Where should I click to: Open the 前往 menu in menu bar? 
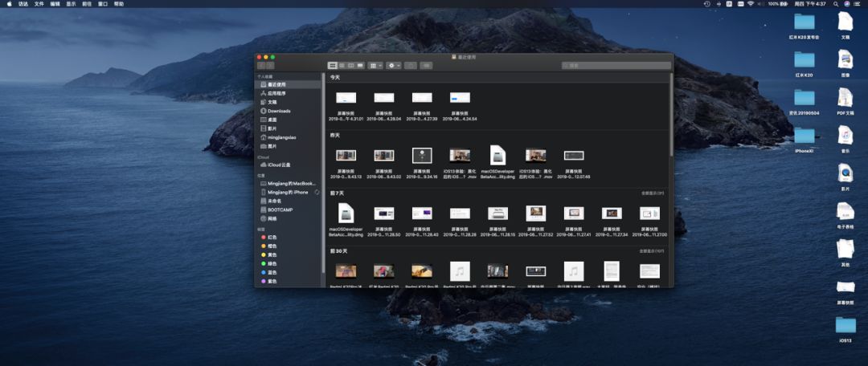[x=86, y=4]
